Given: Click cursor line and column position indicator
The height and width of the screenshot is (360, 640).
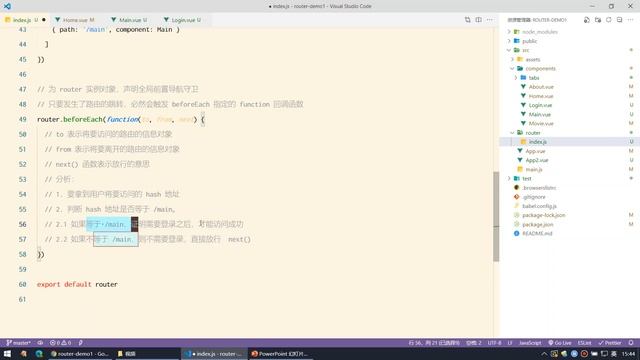Looking at the screenshot, I should click(434, 343).
